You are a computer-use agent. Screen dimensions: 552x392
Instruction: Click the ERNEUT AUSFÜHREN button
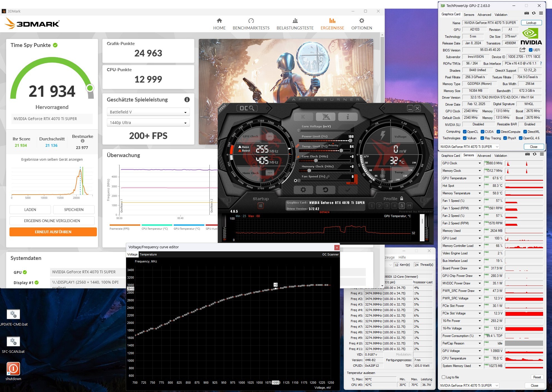coord(53,232)
